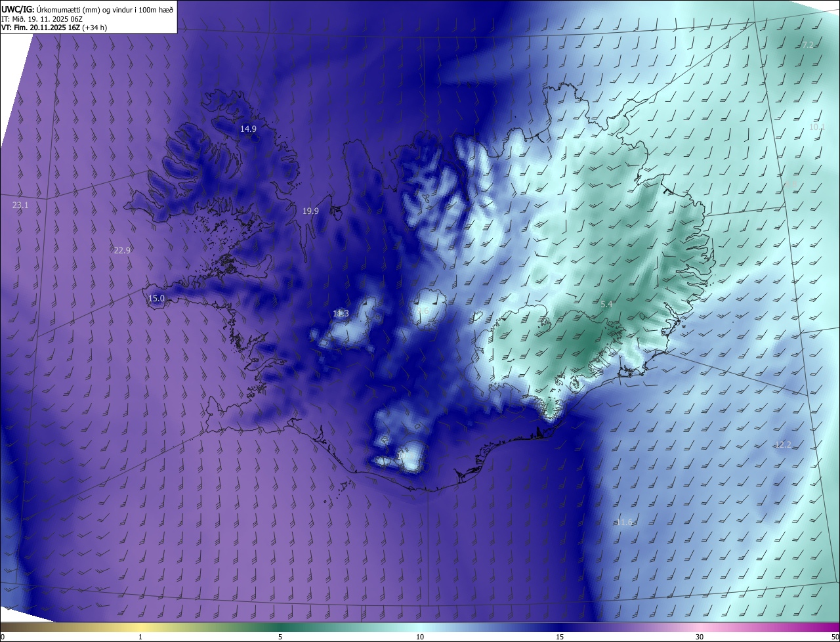The height and width of the screenshot is (642, 840).
Task: Click the 22.9 value west of Iceland
Action: point(122,250)
